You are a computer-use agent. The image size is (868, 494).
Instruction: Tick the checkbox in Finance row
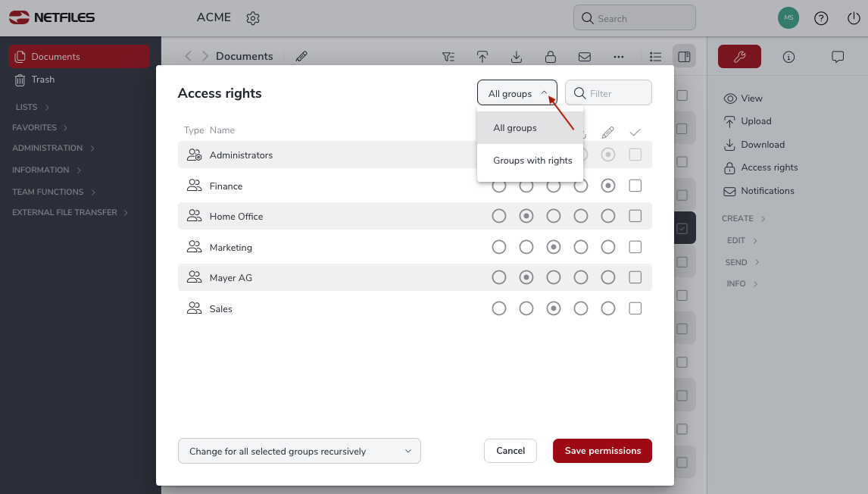click(x=635, y=186)
